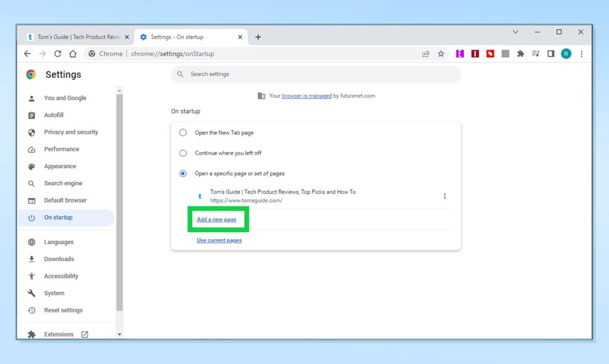Bookmark this page with the star icon
Viewport: 609px width, 364px height.
(441, 53)
